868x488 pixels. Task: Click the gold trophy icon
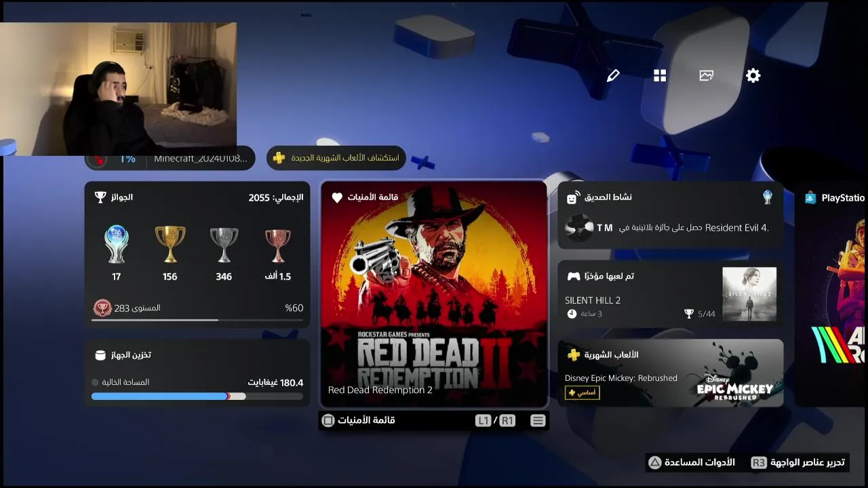(170, 245)
